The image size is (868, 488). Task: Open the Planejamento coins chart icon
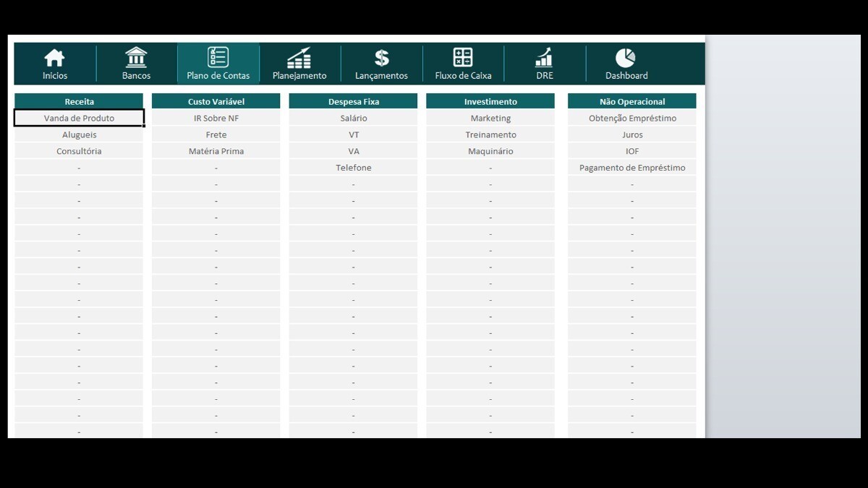point(299,58)
